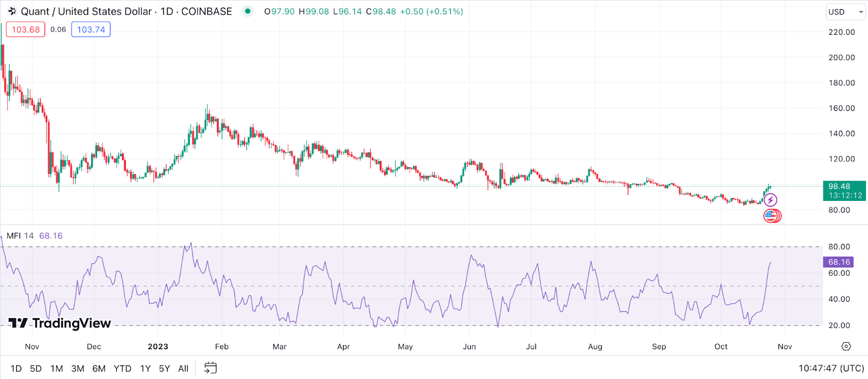Click the MFI value label 68.16 on axis
Viewport: 868px width, 379px height.
(838, 262)
